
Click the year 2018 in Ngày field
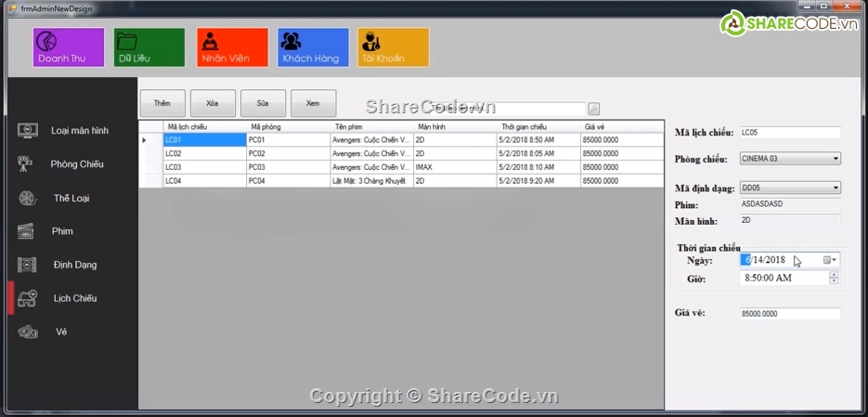tap(775, 260)
